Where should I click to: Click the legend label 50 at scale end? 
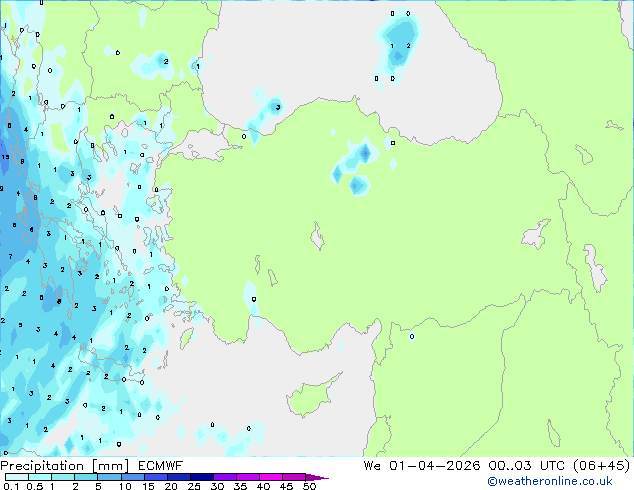(309, 486)
